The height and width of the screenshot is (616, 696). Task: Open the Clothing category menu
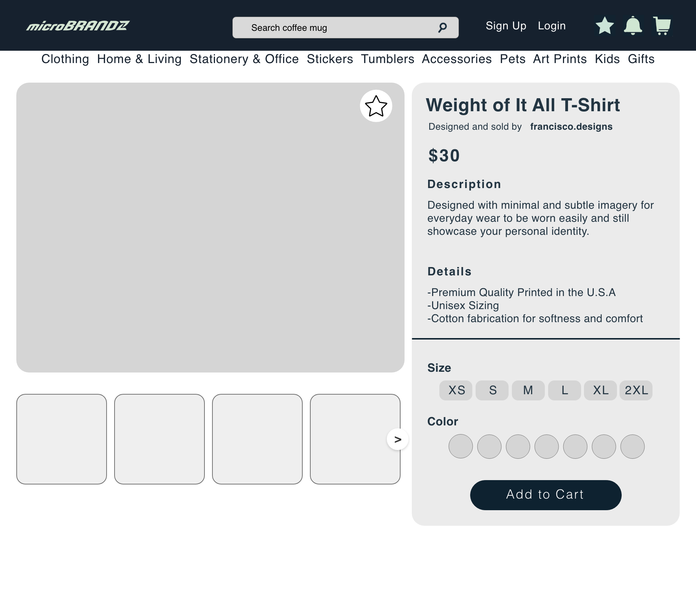(65, 59)
